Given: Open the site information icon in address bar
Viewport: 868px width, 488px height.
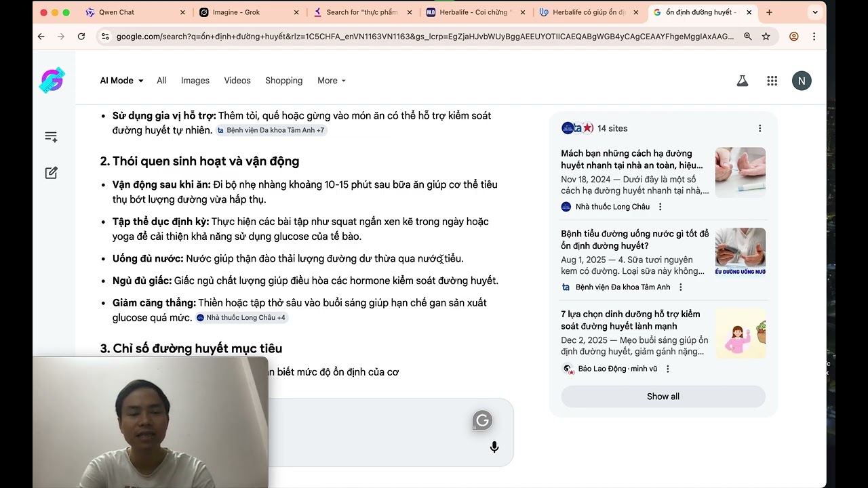Looking at the screenshot, I should [104, 37].
